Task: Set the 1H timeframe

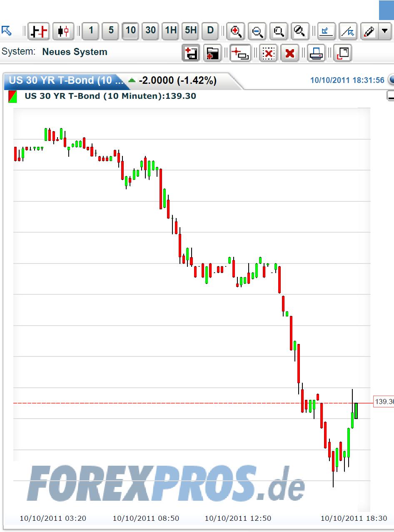Action: tap(171, 31)
